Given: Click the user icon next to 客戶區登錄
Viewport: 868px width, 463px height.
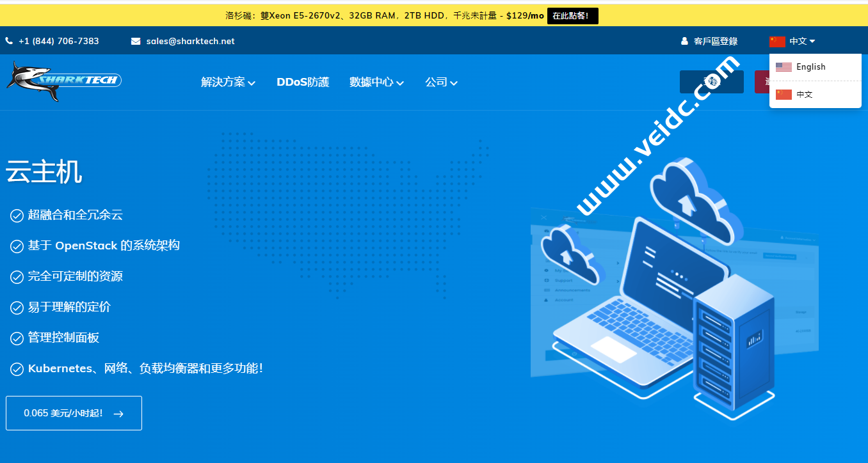Looking at the screenshot, I should pos(684,41).
